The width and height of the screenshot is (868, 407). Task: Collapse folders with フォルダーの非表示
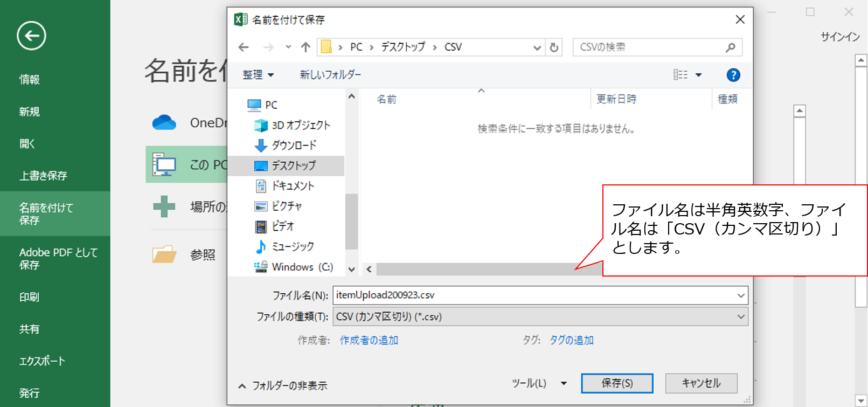283,385
